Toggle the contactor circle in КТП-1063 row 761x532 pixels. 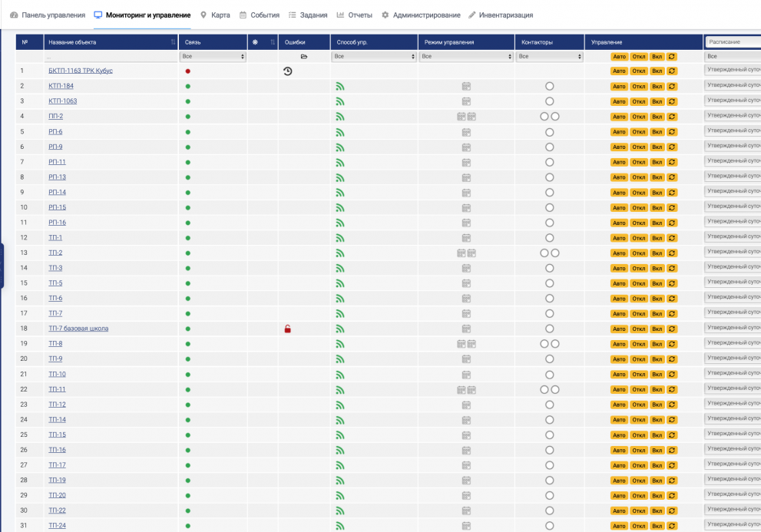tap(549, 101)
